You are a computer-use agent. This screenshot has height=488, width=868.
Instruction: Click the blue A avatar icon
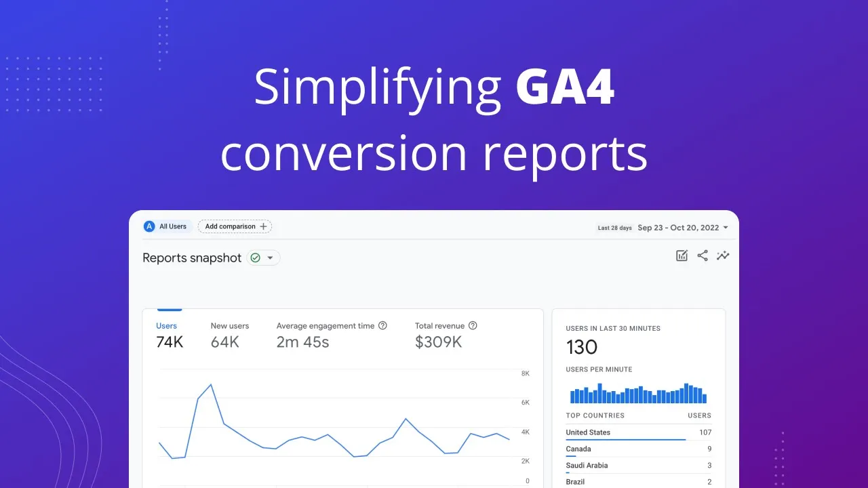click(149, 226)
